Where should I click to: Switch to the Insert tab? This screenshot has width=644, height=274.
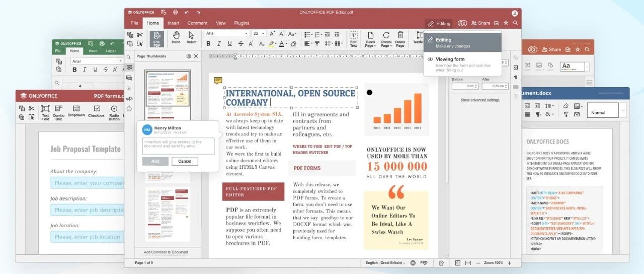[173, 23]
